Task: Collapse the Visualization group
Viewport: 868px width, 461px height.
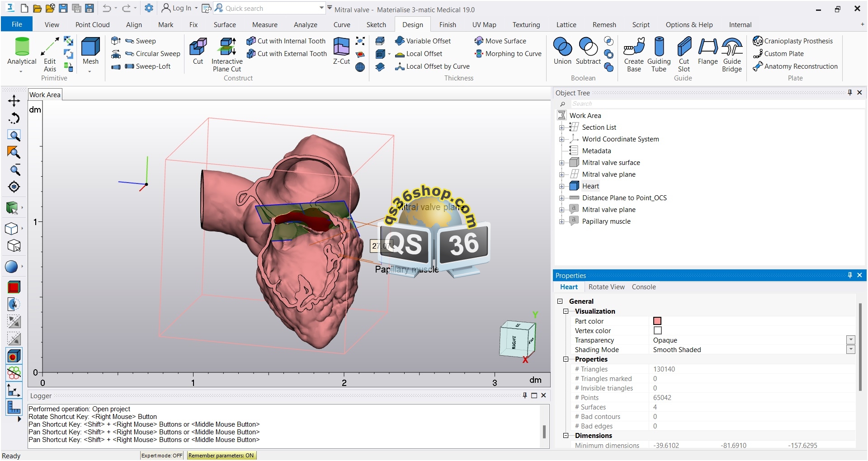Action: 566,311
